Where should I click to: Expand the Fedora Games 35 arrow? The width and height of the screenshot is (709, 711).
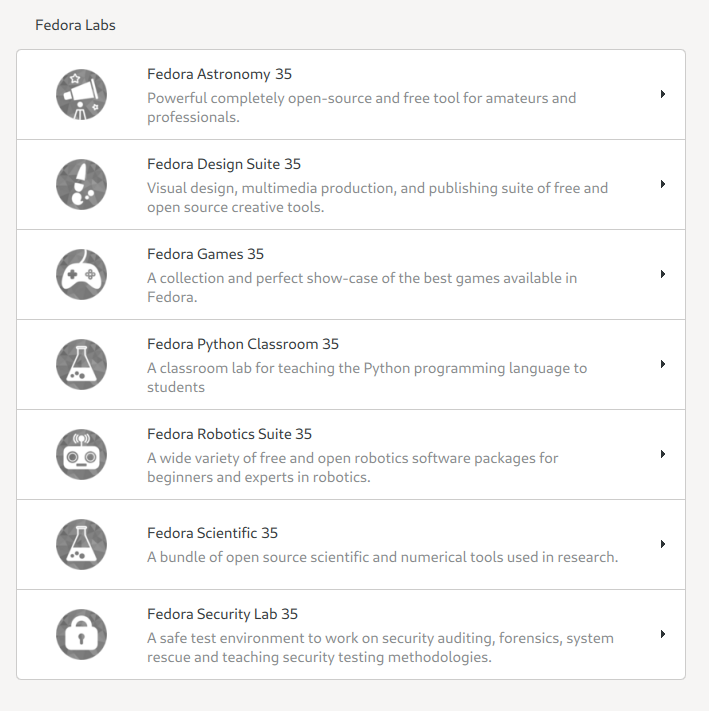pyautogui.click(x=663, y=274)
